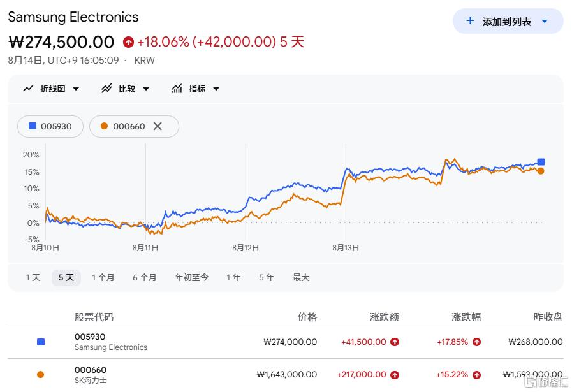Click the 8月13日 date label on chart axis

pyautogui.click(x=346, y=248)
